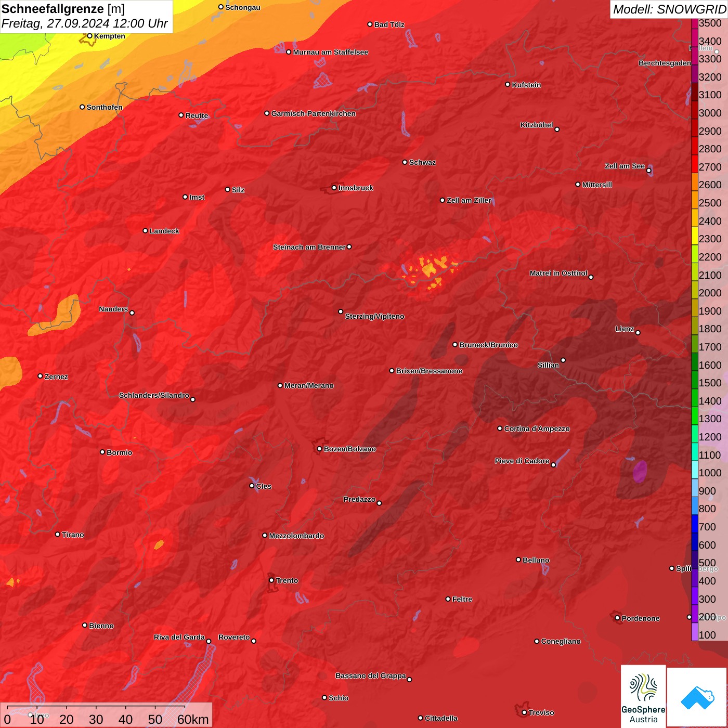728x728 pixels.
Task: Click the 1000 cyan legend swatch
Action: [695, 470]
